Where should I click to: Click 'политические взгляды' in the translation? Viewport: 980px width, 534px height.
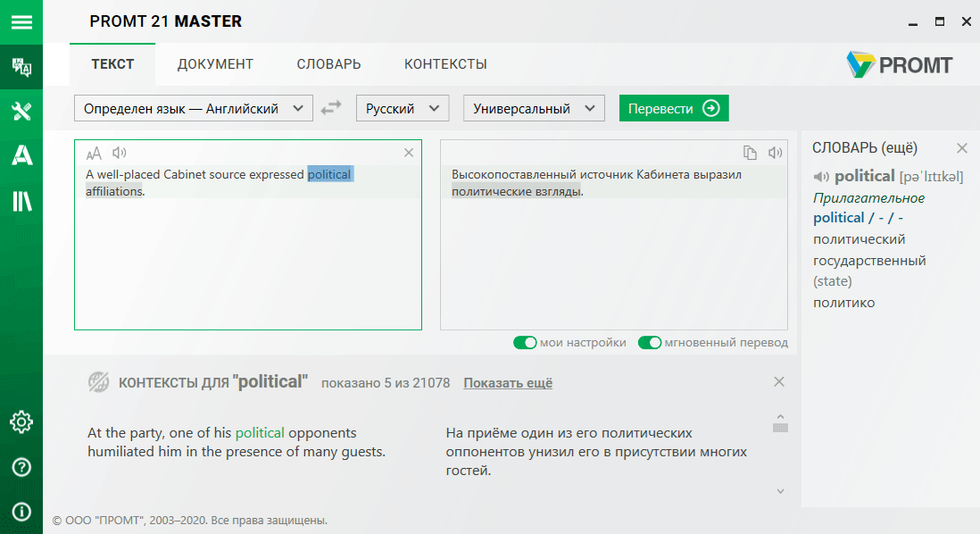pos(516,191)
